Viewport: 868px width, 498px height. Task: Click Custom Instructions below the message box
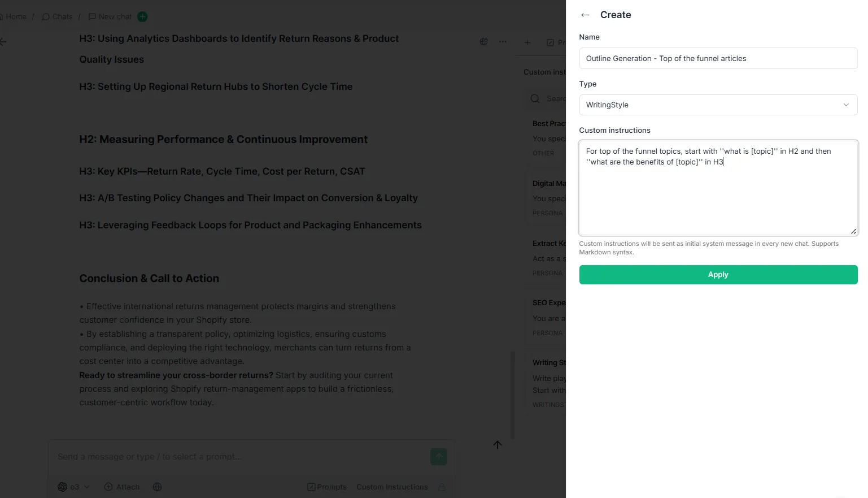point(392,487)
